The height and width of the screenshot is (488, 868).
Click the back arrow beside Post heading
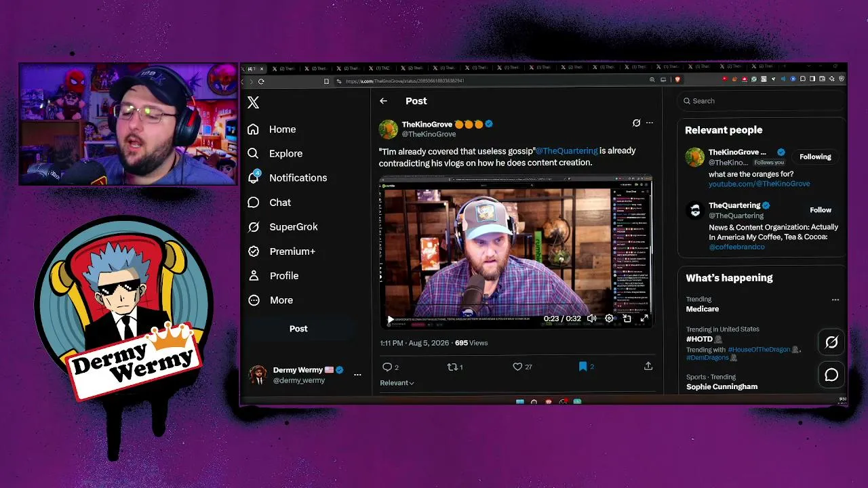click(x=383, y=101)
